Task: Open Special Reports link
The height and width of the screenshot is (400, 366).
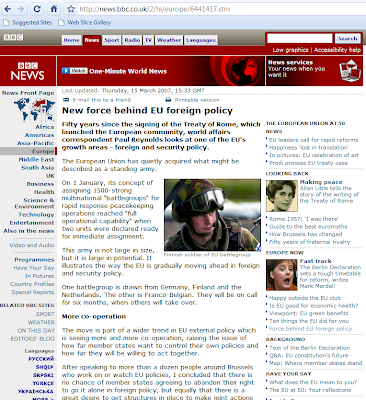Action: tap(33, 292)
